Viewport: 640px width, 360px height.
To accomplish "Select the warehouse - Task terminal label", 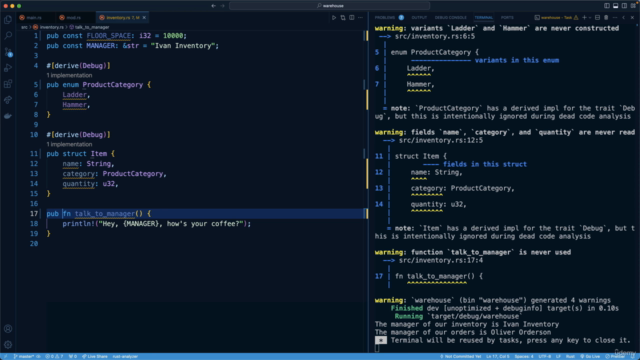I will [556, 18].
